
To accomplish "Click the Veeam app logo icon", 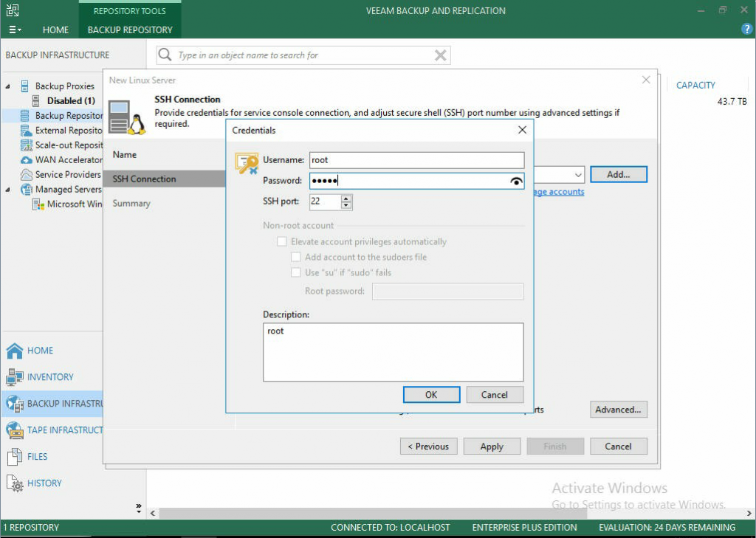I will (x=13, y=10).
